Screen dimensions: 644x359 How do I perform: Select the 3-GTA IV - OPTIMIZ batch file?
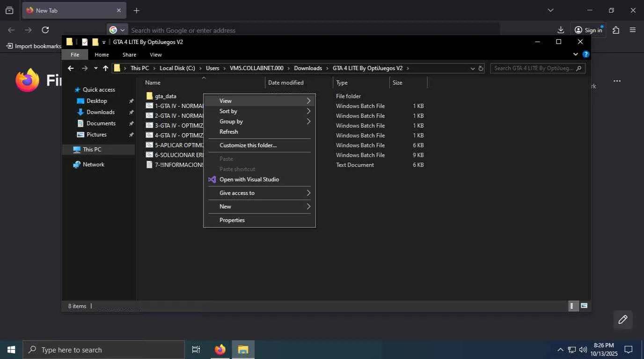174,126
